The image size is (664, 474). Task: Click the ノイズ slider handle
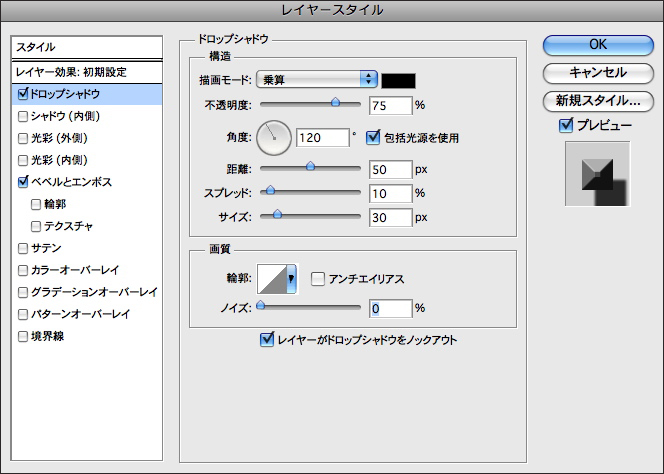click(x=261, y=306)
